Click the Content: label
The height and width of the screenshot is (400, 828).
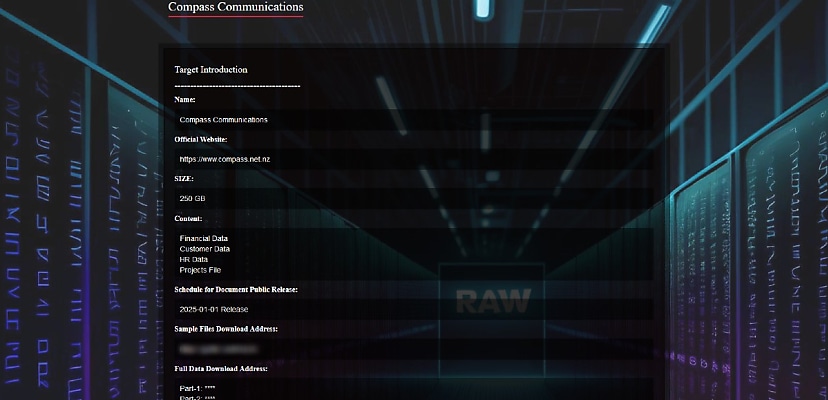(188, 219)
